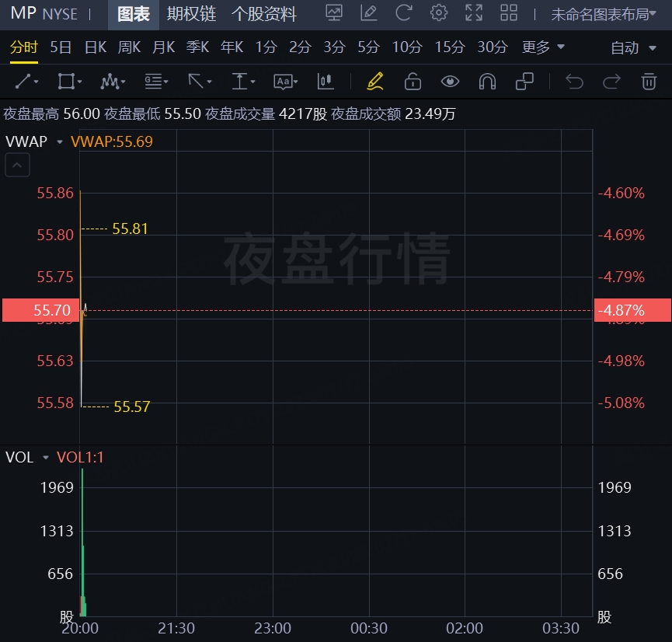Toggle the drawing lock icon
672x642 pixels.
tap(413, 81)
